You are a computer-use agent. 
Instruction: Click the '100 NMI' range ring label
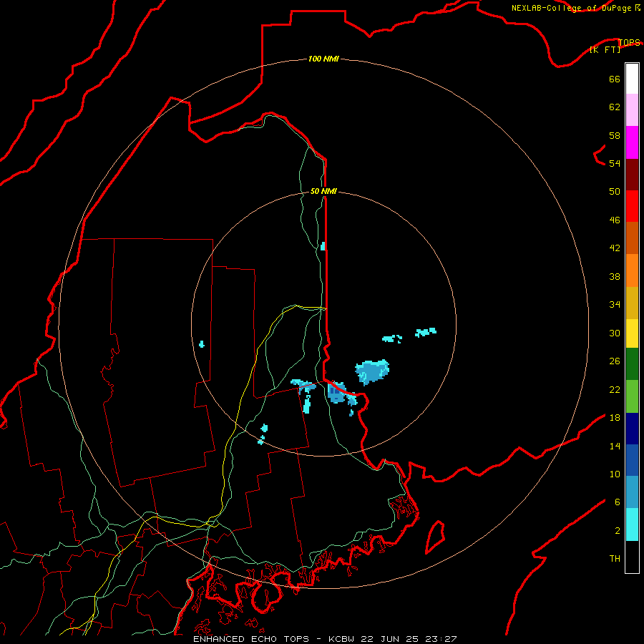(323, 59)
